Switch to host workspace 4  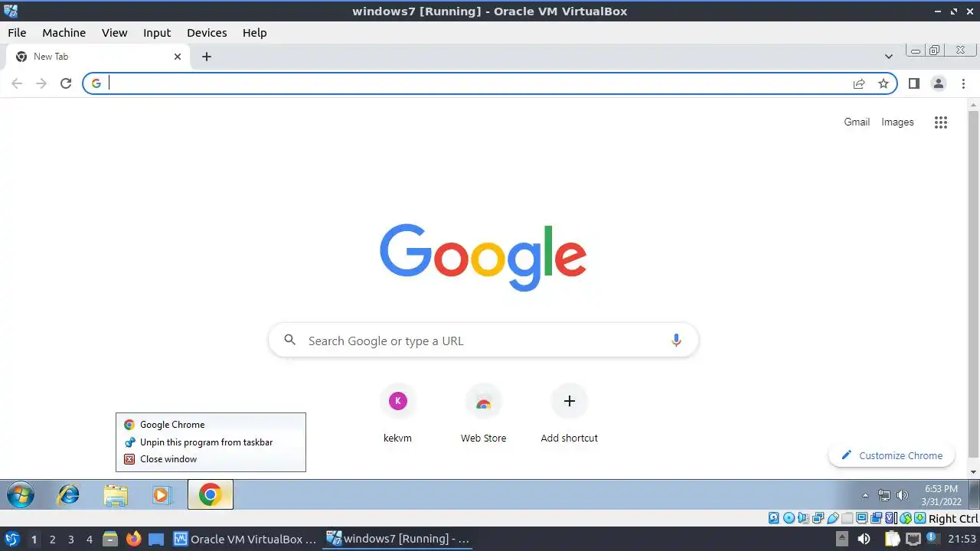tap(89, 540)
